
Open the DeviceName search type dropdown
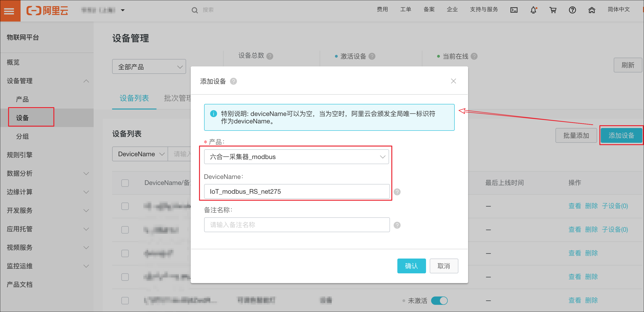pyautogui.click(x=140, y=154)
